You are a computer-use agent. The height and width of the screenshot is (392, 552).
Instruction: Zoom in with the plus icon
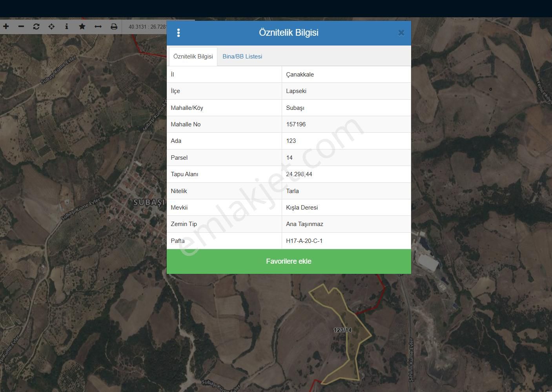point(6,26)
